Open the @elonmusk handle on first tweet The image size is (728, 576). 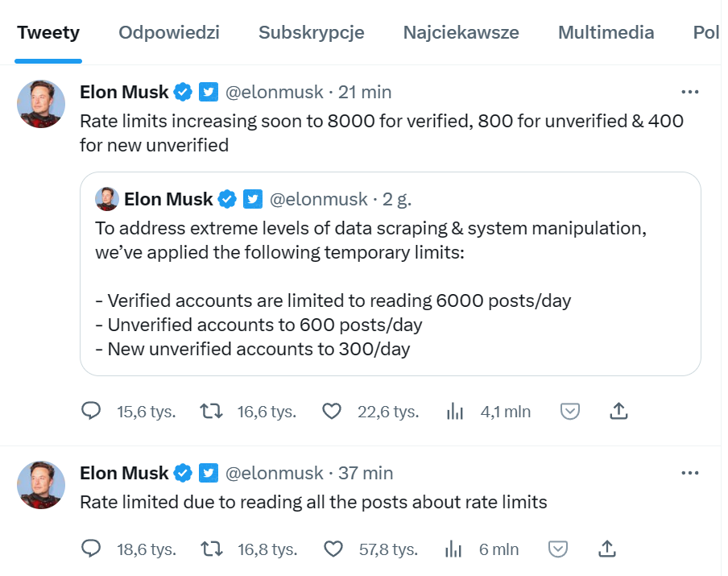(274, 92)
